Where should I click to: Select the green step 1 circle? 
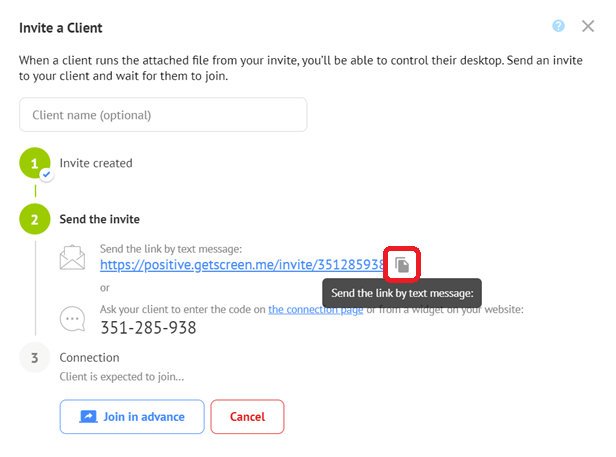tap(35, 163)
